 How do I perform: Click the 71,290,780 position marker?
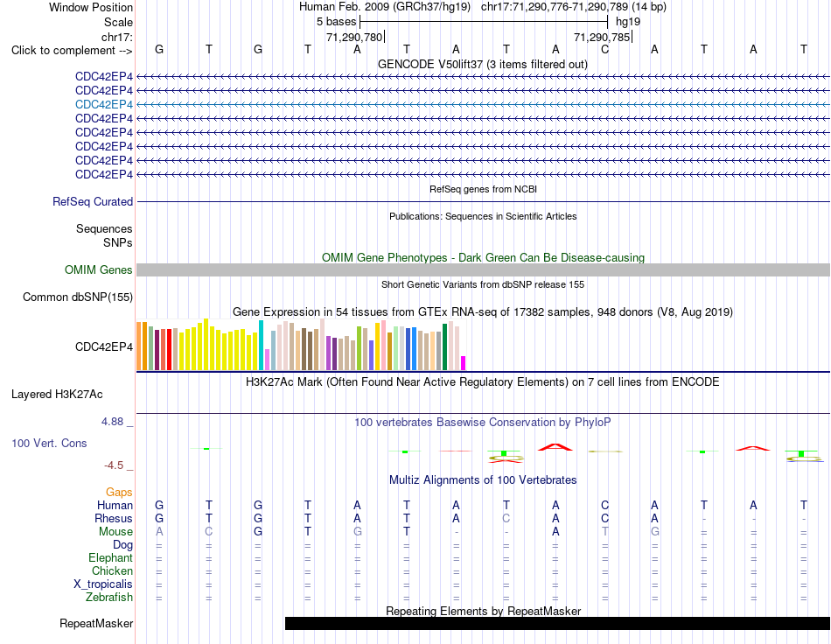[x=354, y=37]
